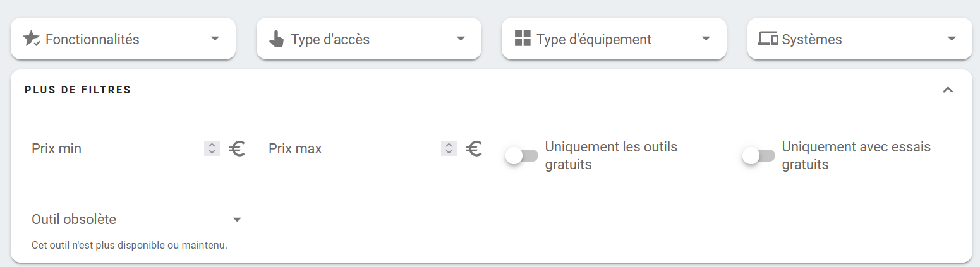Click the pointing hand icon for Type d'accès
Viewport: 980px width, 267px height.
(277, 39)
